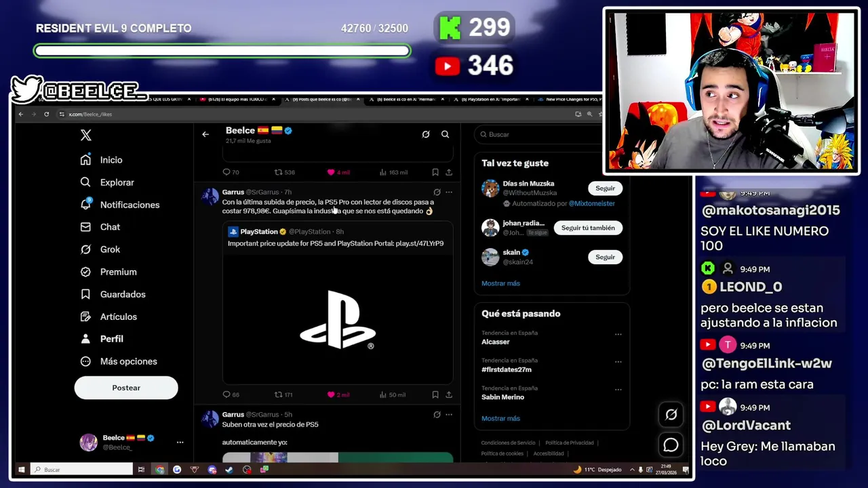Share the top post with 163 mil views
The height and width of the screenshot is (488, 868).
tap(449, 172)
